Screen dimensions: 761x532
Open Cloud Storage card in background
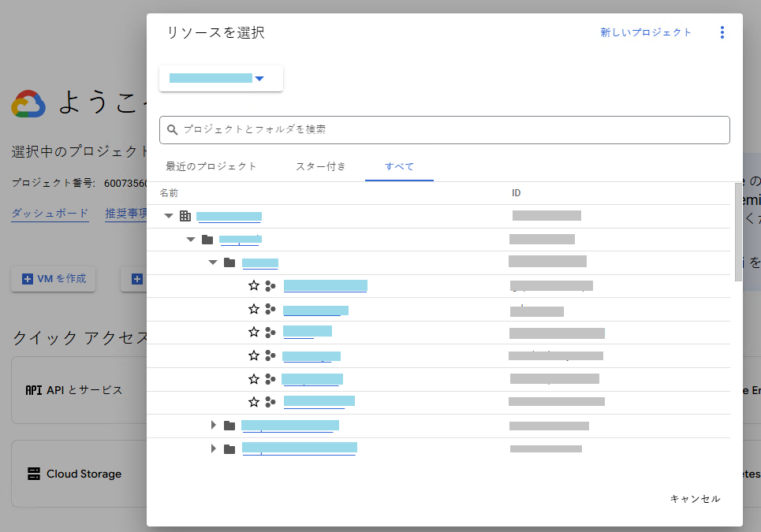click(x=79, y=474)
